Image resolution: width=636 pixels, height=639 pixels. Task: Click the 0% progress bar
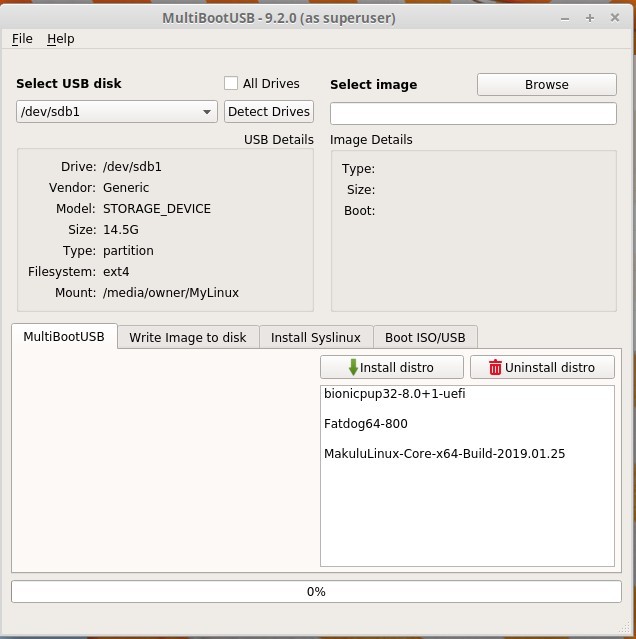point(316,591)
